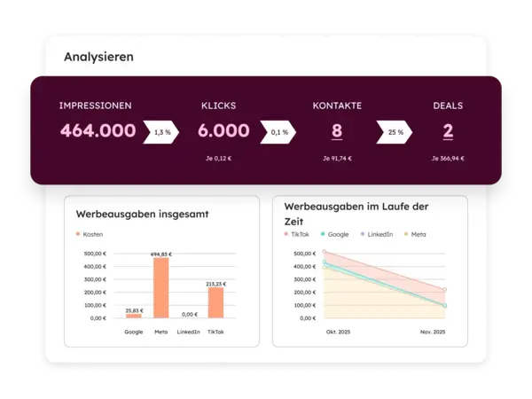This screenshot has width=532, height=399.
Task: Click the IMPRESSIONEN label
Action: (x=96, y=106)
